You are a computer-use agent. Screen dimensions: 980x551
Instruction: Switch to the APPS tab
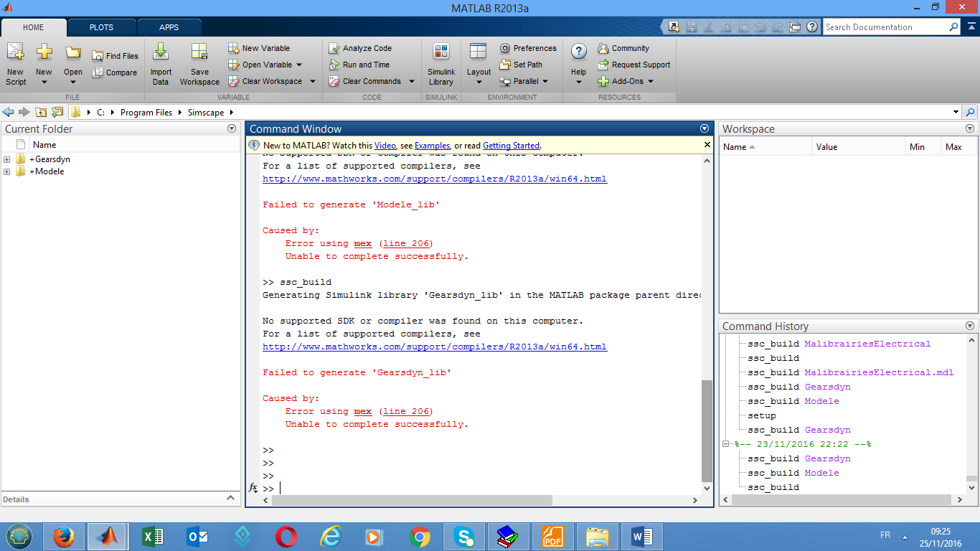click(x=169, y=27)
